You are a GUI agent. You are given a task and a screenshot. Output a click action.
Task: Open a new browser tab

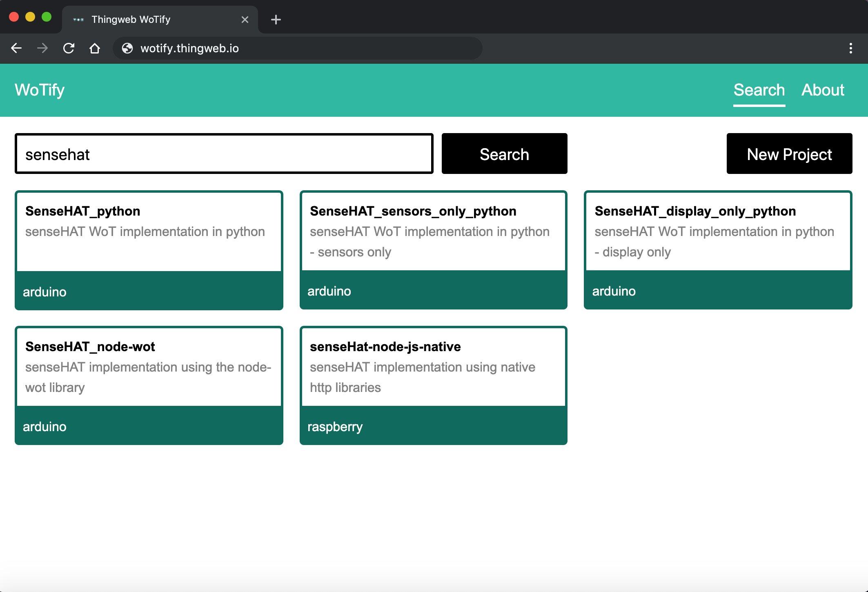pos(276,20)
